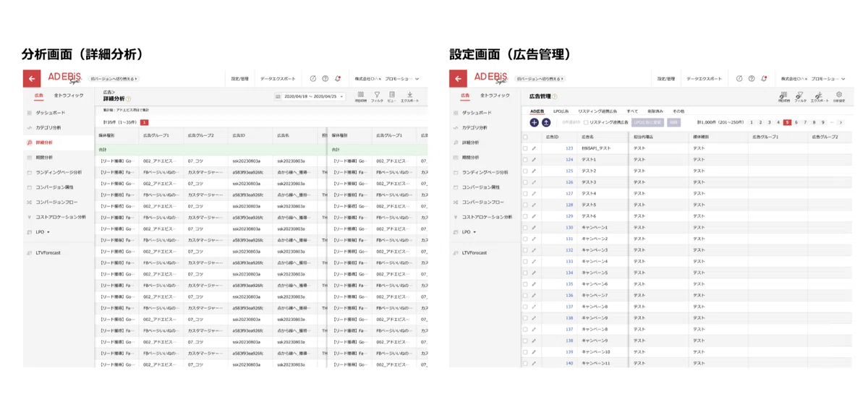868x415 pixels.
Task: Click the gear settings icon in 広告管理 toolbar
Action: [839, 96]
